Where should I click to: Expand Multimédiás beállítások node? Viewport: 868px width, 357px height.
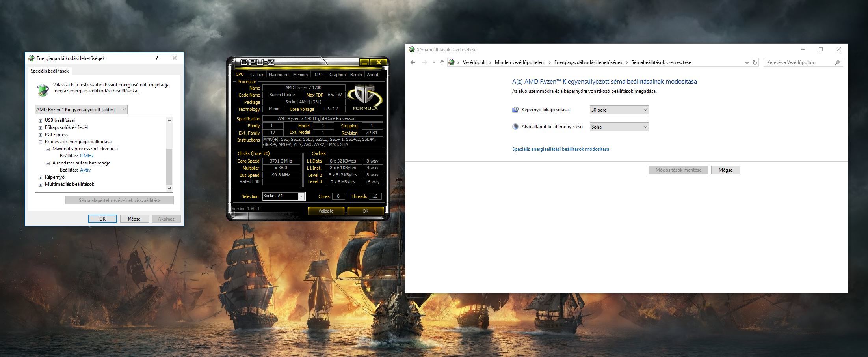(40, 184)
